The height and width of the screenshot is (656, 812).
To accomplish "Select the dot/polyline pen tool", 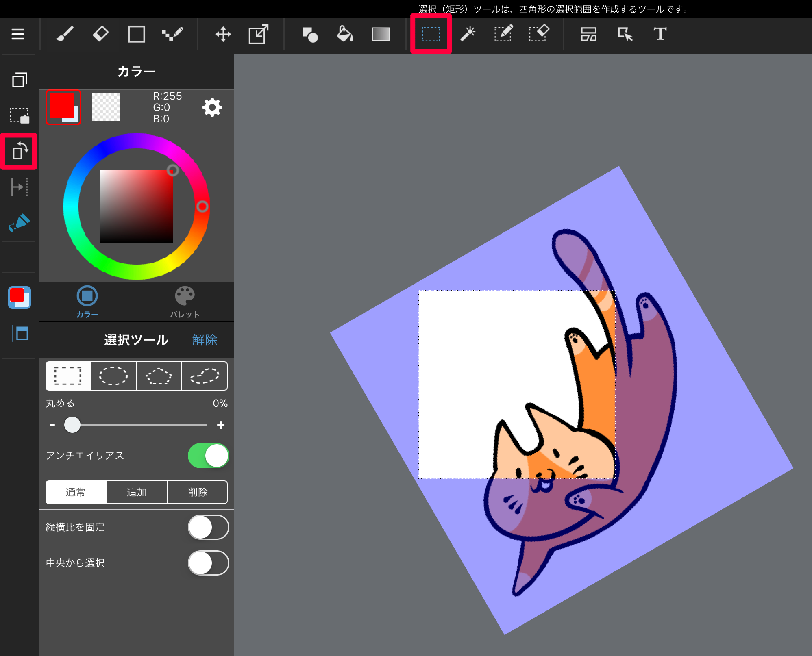I will 172,34.
